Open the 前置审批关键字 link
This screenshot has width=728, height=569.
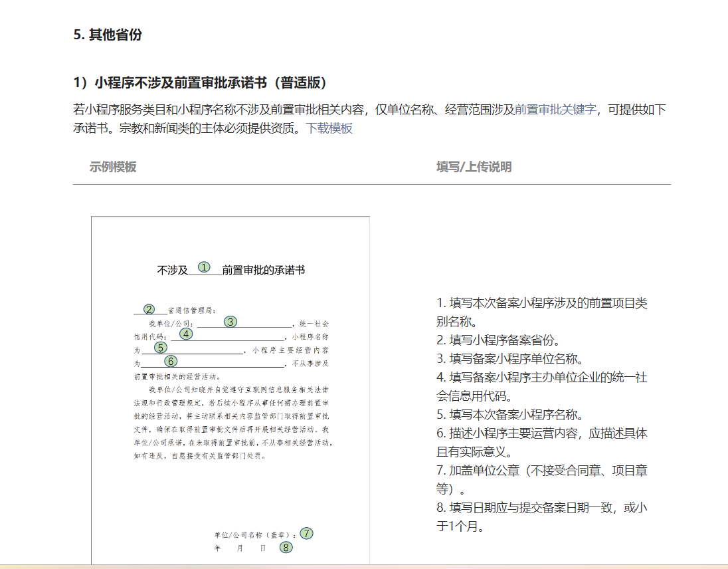coord(555,110)
